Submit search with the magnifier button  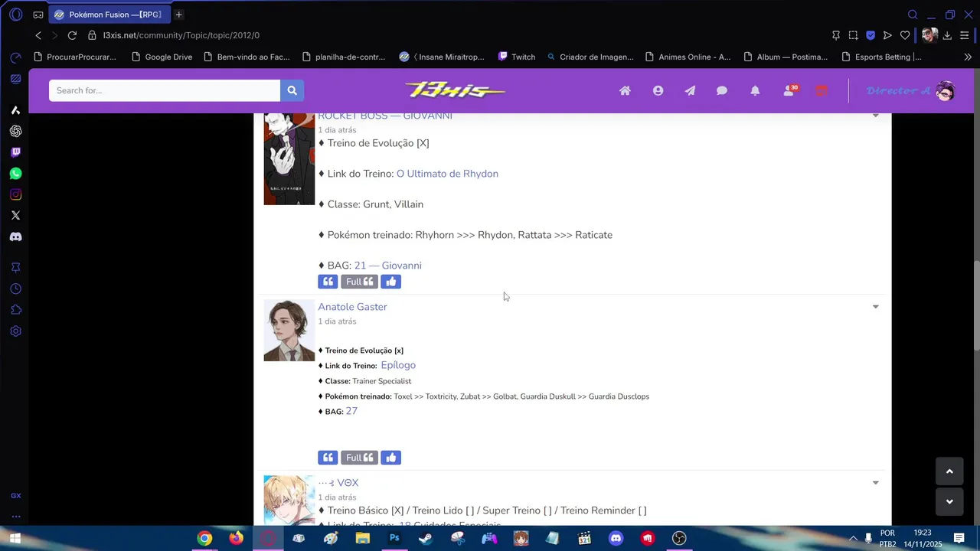tap(292, 90)
